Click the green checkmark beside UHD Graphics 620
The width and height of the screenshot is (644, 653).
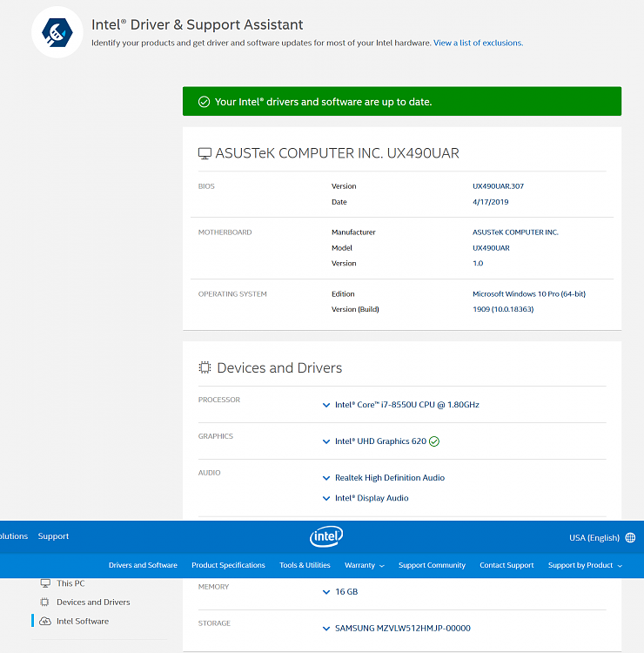[x=434, y=441]
